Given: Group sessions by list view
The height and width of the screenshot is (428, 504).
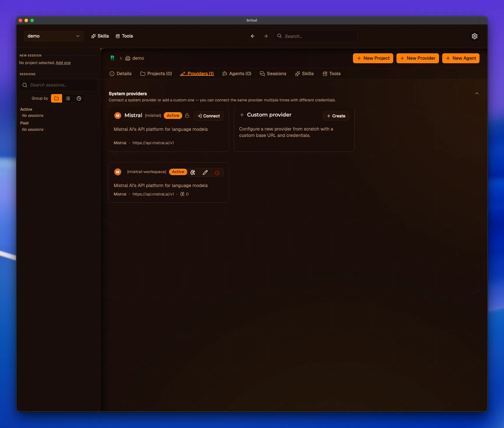Looking at the screenshot, I should tap(68, 98).
